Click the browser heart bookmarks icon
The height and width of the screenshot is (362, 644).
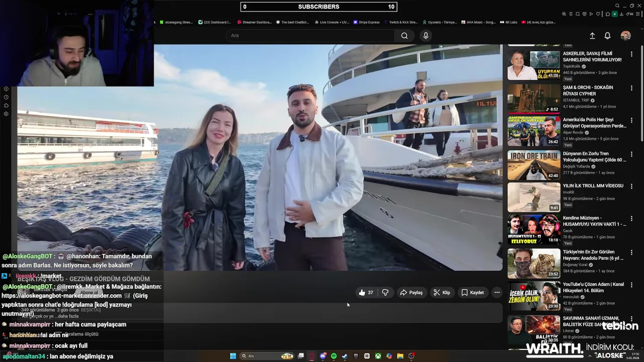598,14
